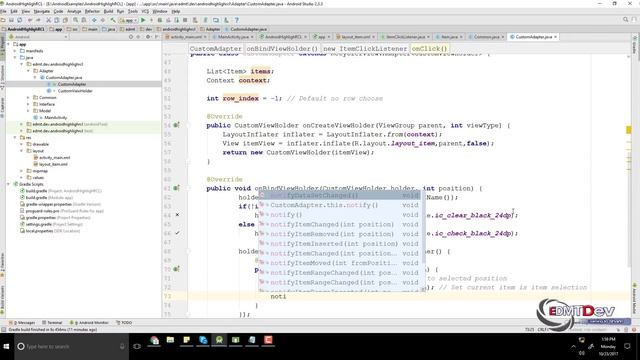Click the CustomAdapter breadcrumb
The height and width of the screenshot is (360, 640).
[216, 49]
